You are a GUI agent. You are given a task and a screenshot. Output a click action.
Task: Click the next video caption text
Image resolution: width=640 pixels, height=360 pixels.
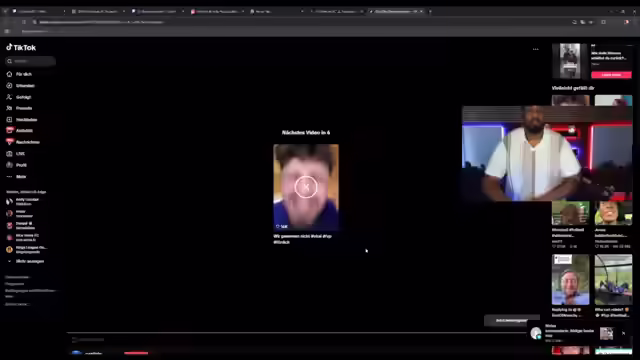coord(302,239)
